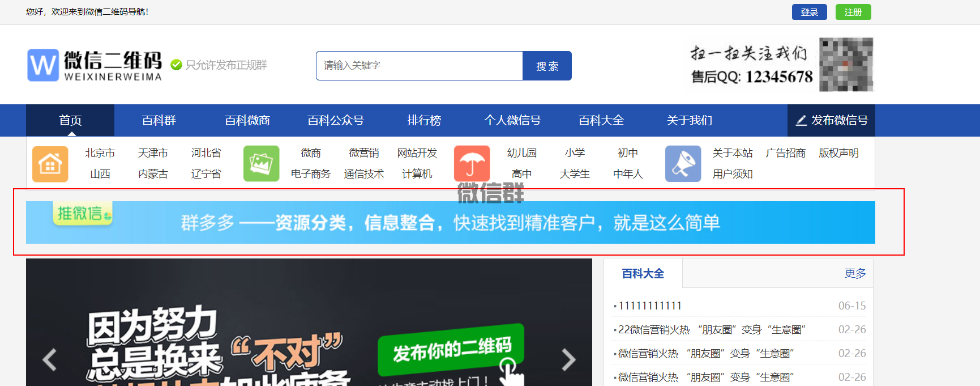Select the 排行榜 menu item
The width and height of the screenshot is (980, 386).
pos(423,120)
